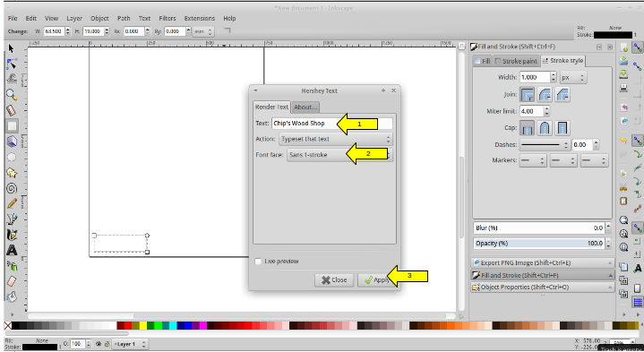Open the first (start) Markers dropdown
Image resolution: width=644 pixels, height=352 pixels.
tap(533, 160)
